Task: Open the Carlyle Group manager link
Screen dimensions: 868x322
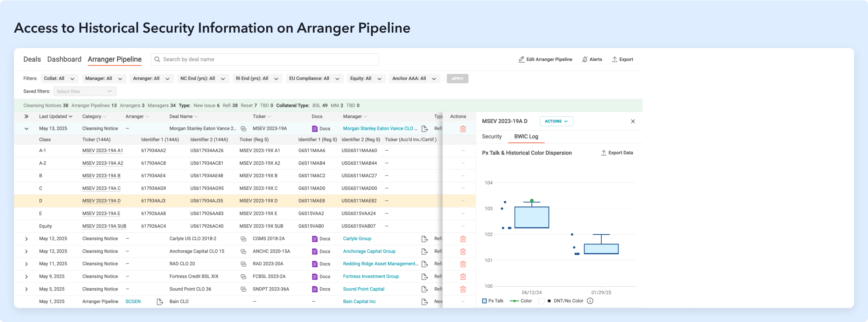Action: 357,239
